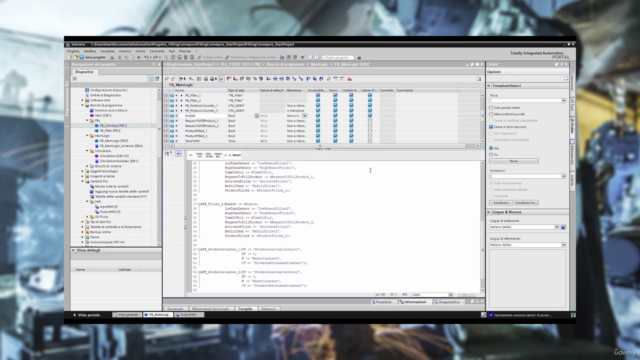640x360 pixels.
Task: Open the Online menu
Action: coord(140,51)
